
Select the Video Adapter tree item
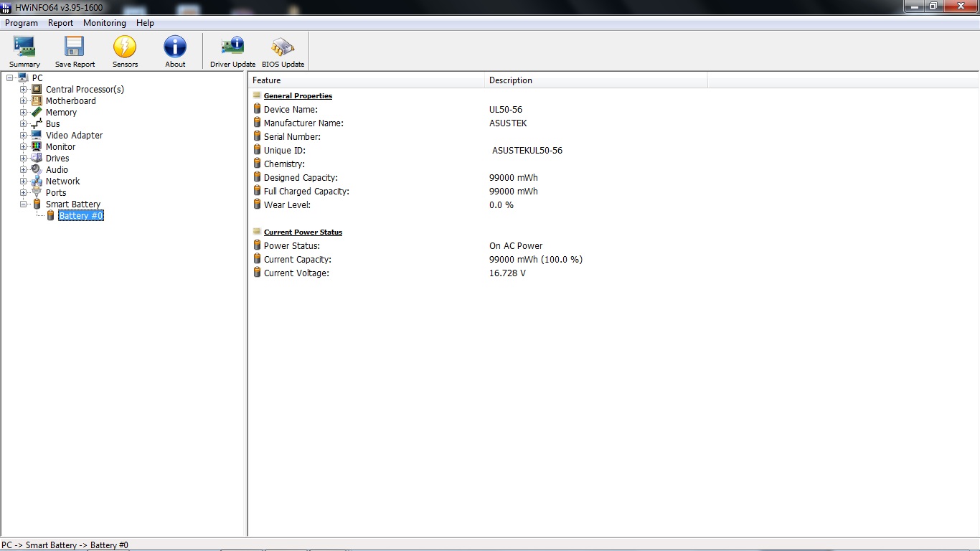pos(75,135)
